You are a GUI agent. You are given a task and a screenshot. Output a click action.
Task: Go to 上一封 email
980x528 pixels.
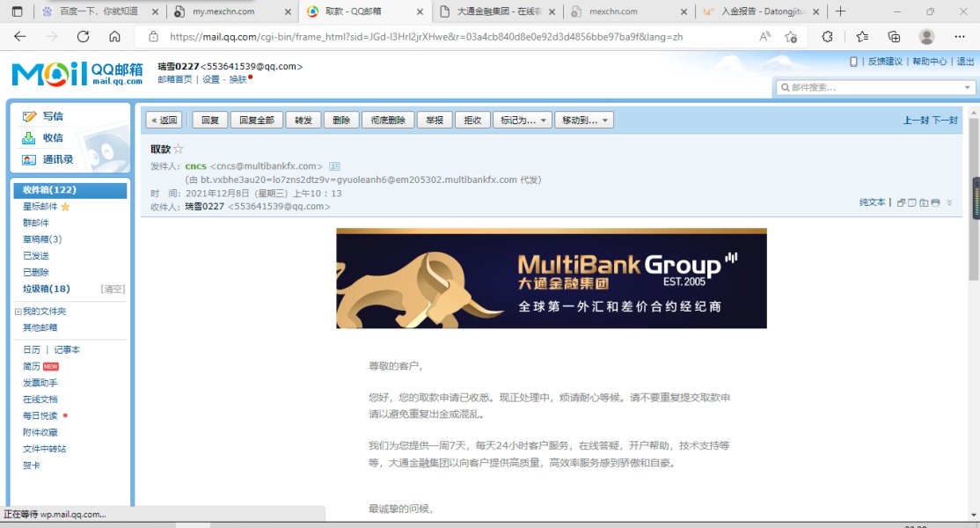pos(916,120)
